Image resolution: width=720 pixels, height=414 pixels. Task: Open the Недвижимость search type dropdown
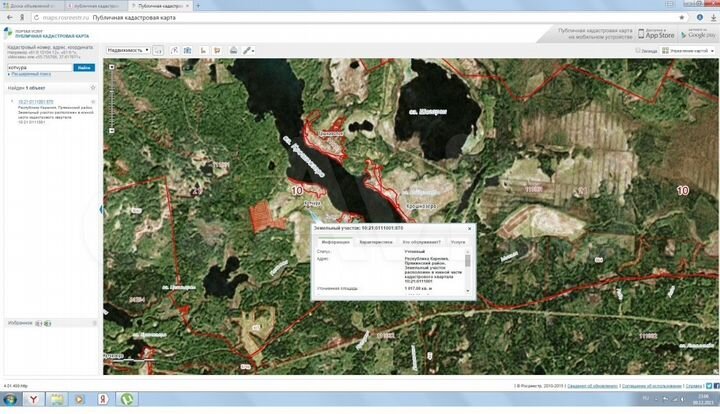pyautogui.click(x=127, y=49)
